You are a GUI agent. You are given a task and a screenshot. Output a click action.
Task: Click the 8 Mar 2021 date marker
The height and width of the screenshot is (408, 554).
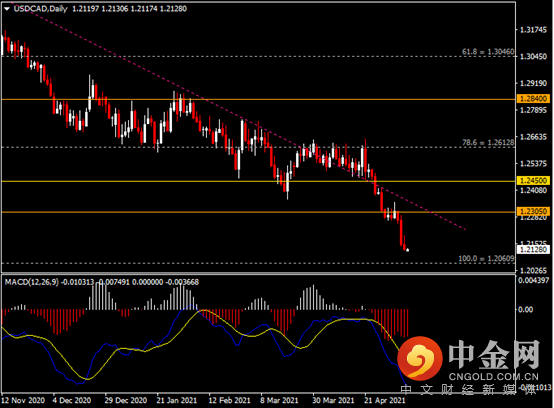click(x=279, y=400)
